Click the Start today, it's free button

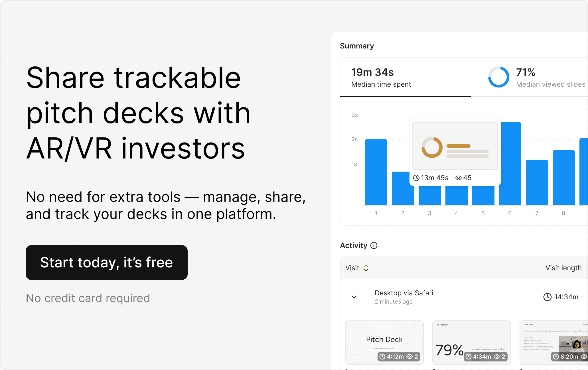coord(107,263)
